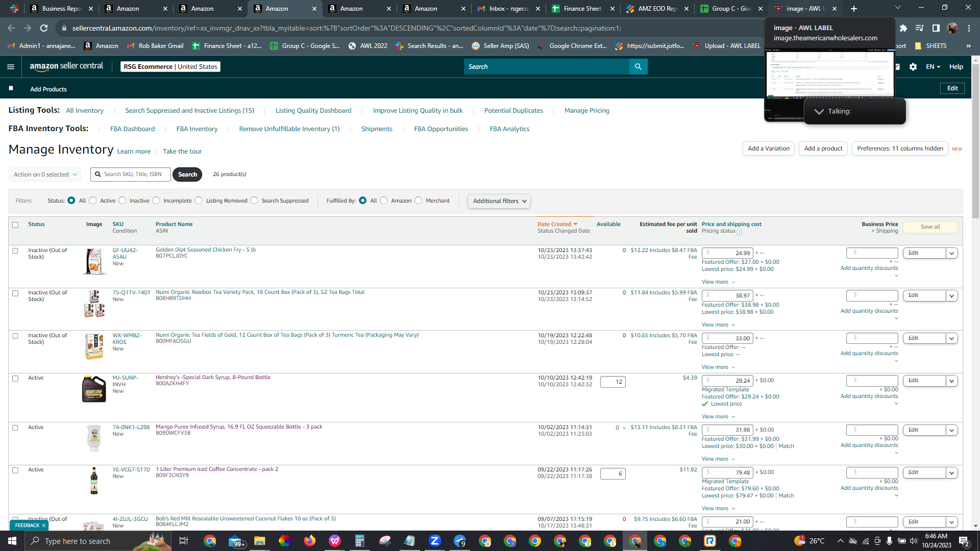Click the volume icon in system tray

click(914, 541)
